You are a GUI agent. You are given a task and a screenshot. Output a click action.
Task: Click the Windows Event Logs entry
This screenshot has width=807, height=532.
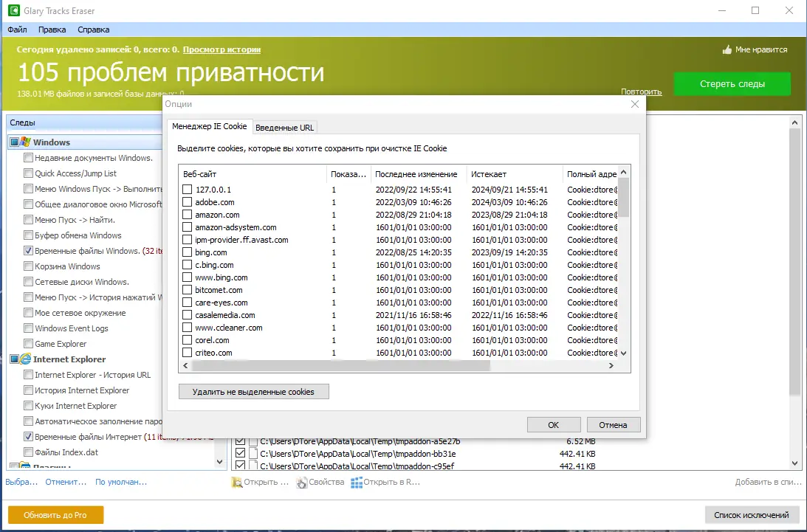click(28, 328)
